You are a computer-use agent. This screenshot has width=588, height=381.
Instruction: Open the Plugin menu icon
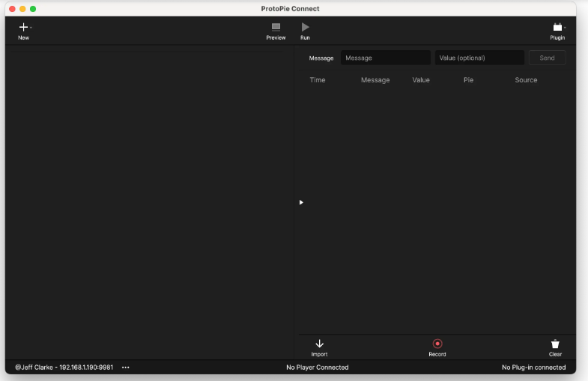pyautogui.click(x=557, y=27)
